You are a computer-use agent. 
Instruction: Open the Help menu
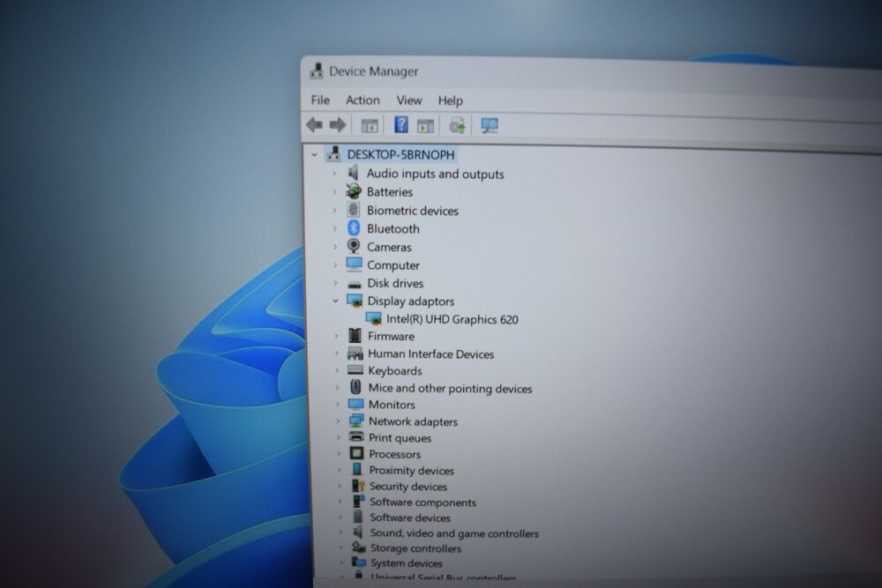pos(450,100)
